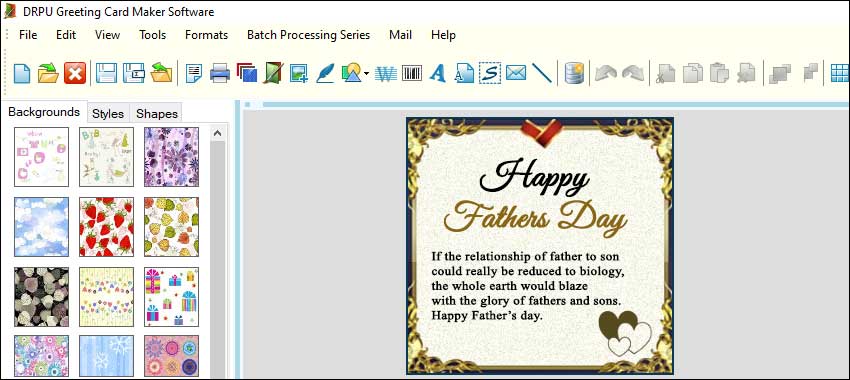Open a file with the folder icon

point(48,73)
